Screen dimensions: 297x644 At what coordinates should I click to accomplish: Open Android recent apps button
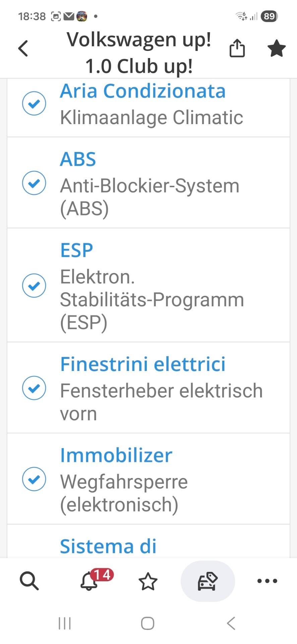(x=64, y=624)
